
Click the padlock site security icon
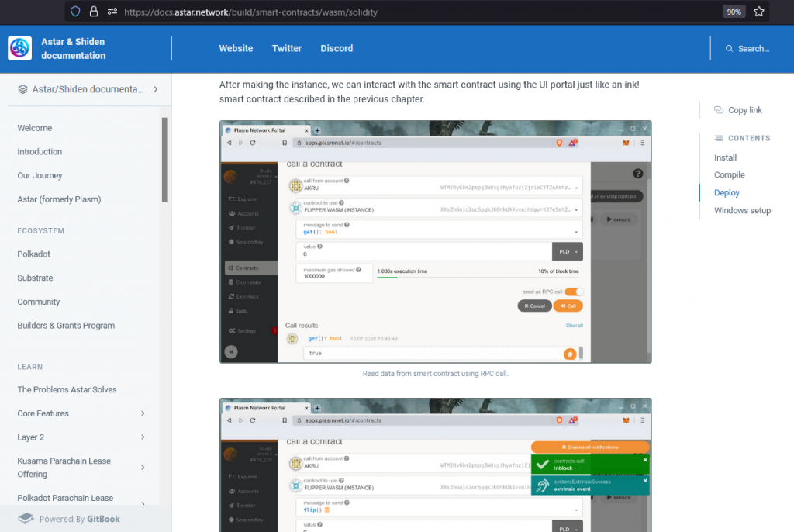(94, 12)
